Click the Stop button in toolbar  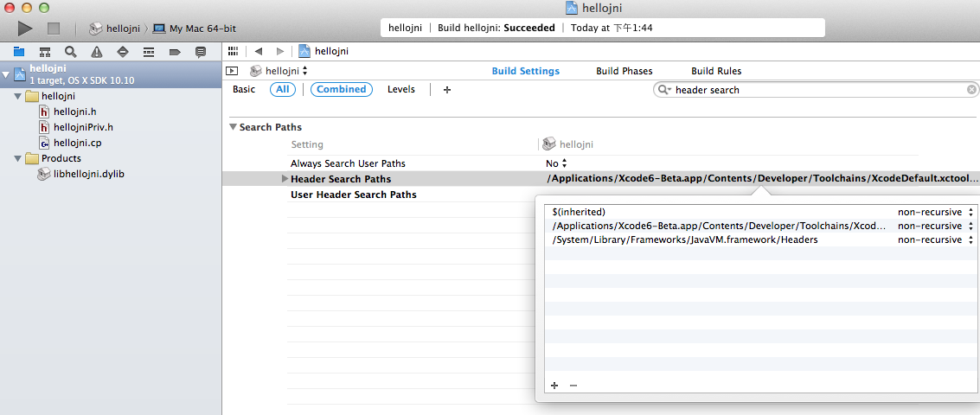click(52, 29)
